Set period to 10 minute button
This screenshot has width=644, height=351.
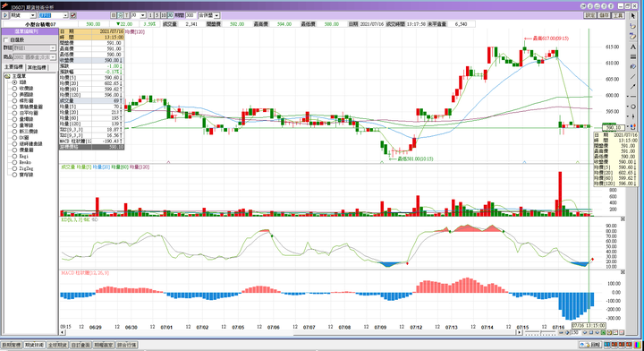164,15
